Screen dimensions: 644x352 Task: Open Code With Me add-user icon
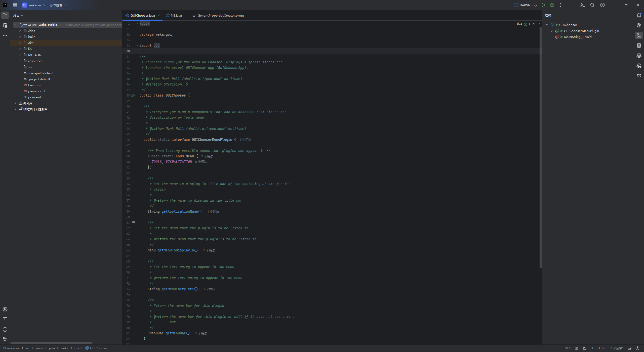pos(583,5)
